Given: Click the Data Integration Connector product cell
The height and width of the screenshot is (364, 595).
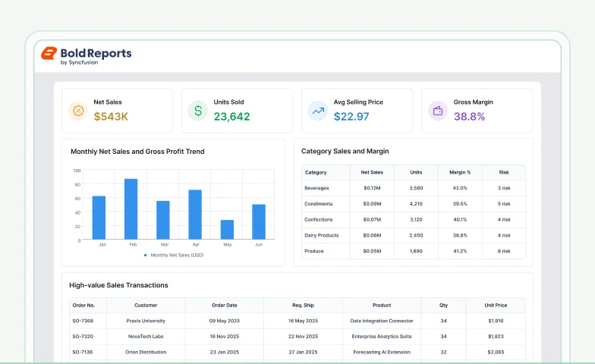Looking at the screenshot, I should pyautogui.click(x=382, y=321).
